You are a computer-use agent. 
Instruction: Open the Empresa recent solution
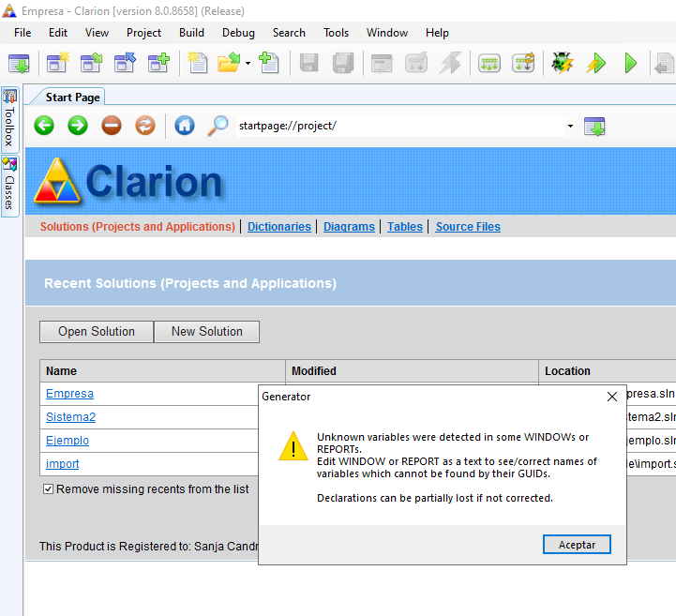click(x=69, y=394)
